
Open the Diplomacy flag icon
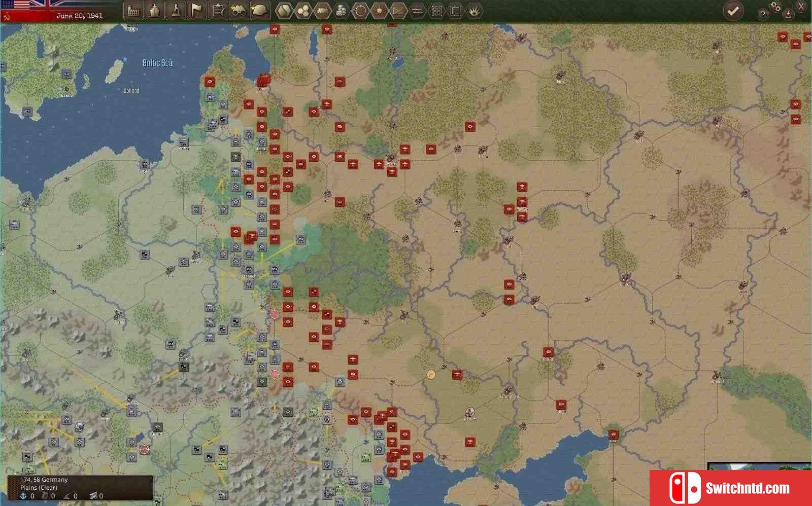(x=196, y=11)
